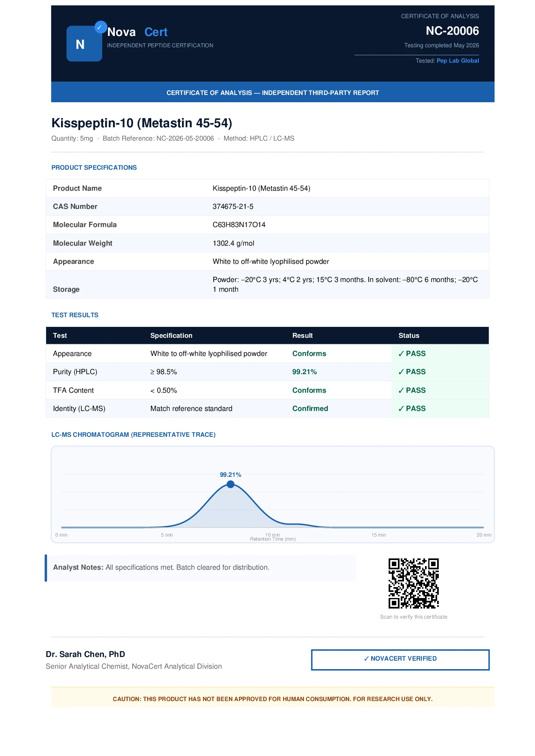Select molecular weight 1302.4 g/mol
This screenshot has width=535, height=756.
pos(233,243)
